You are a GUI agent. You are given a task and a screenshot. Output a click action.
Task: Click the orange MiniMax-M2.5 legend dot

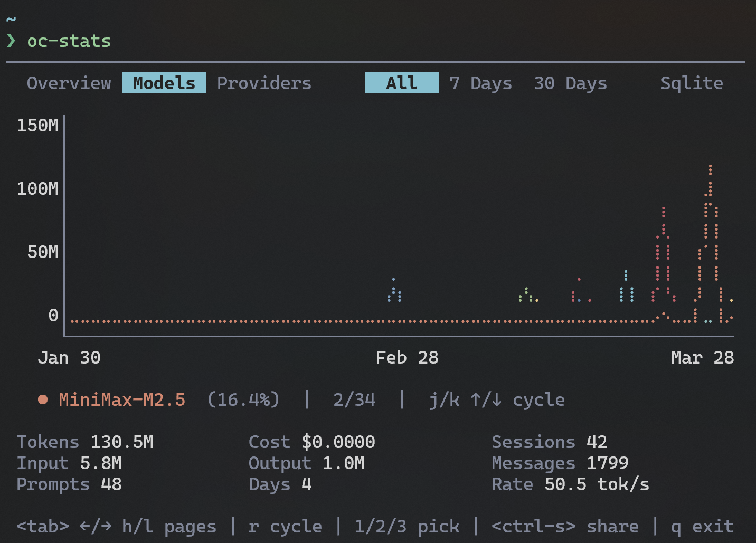tap(43, 400)
